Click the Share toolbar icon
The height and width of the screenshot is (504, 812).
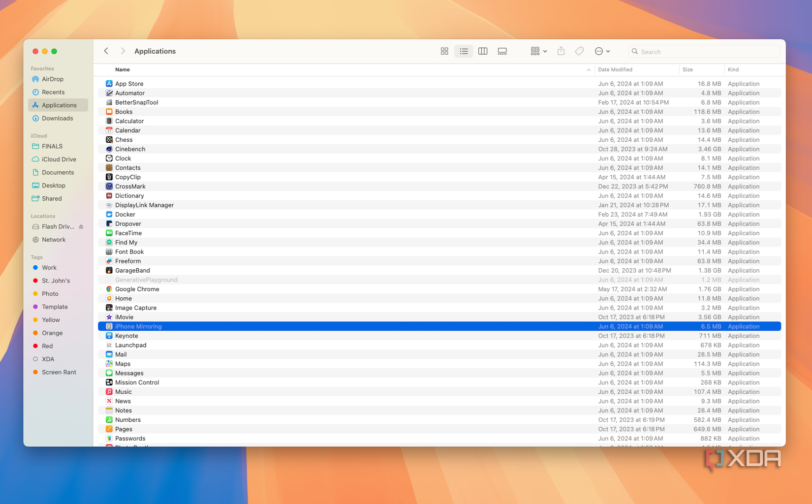point(561,51)
